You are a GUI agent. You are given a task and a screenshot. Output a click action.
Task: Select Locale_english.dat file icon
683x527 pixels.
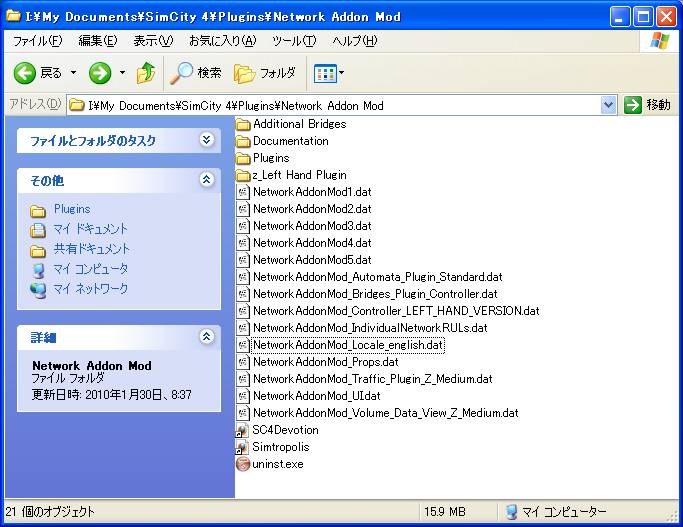point(243,345)
